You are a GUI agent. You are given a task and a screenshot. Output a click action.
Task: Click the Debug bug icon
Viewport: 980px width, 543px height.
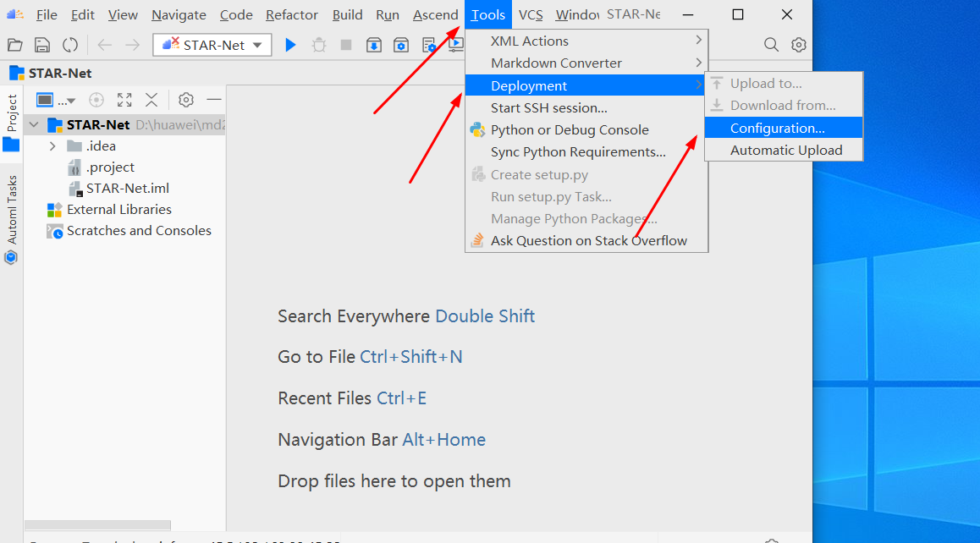click(x=319, y=45)
